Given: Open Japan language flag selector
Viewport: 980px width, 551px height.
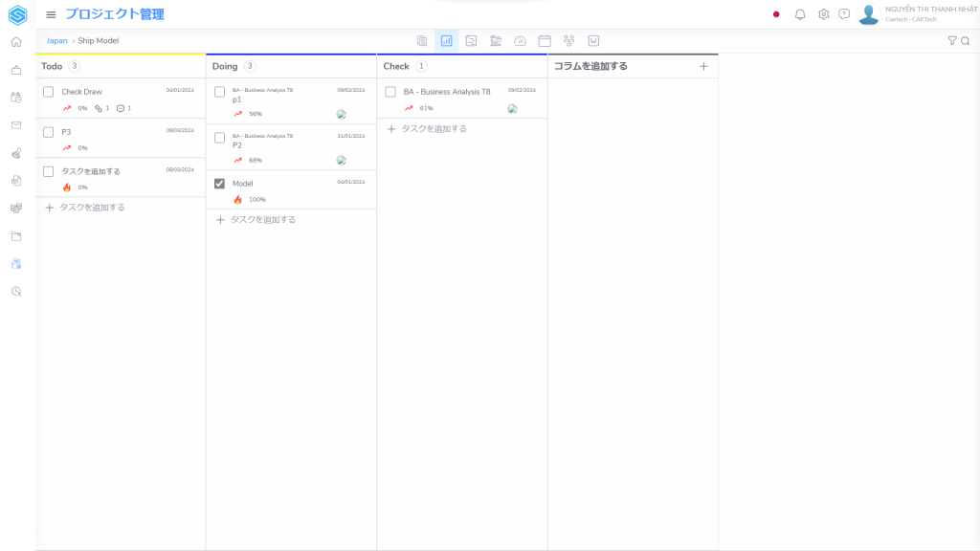Looking at the screenshot, I should pyautogui.click(x=776, y=14).
